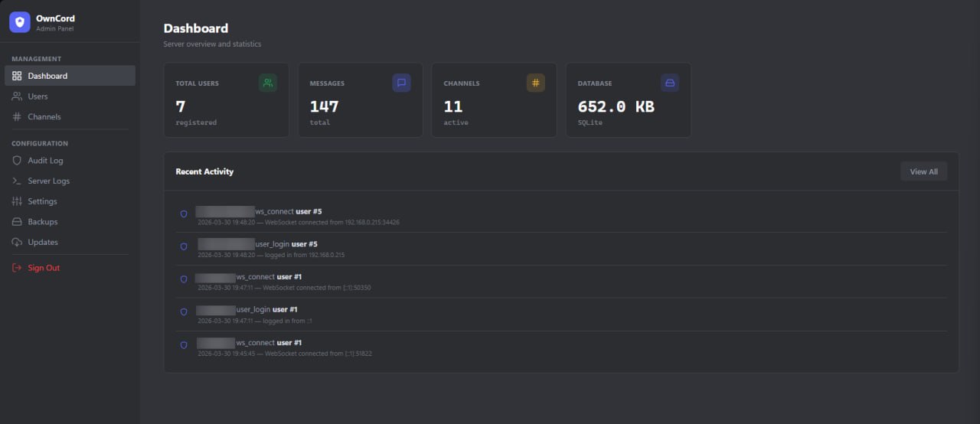Click the Backups drive icon in sidebar
The image size is (980, 424).
tap(17, 222)
